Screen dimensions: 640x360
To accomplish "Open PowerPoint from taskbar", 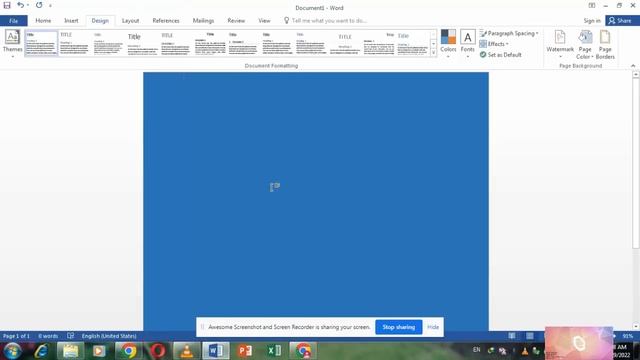I will 245,351.
